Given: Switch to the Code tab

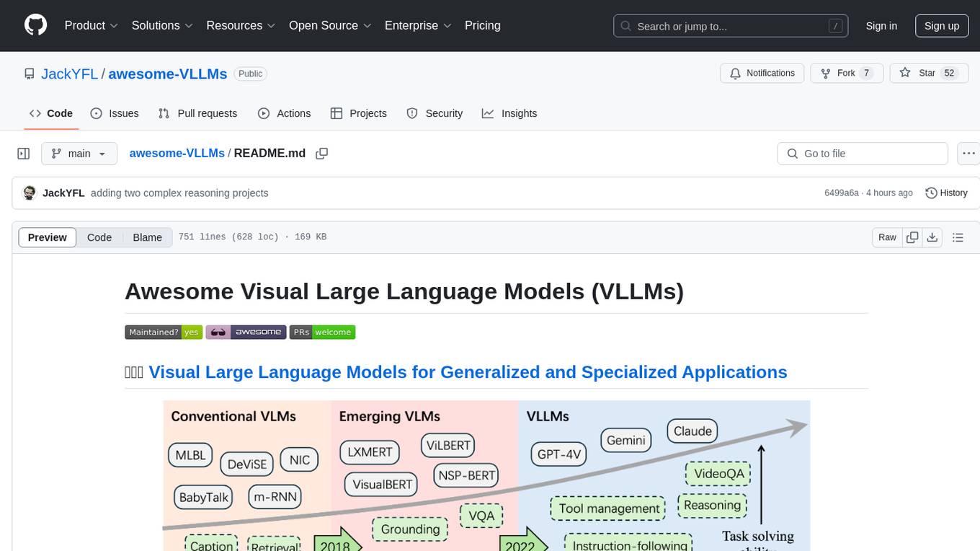Looking at the screenshot, I should click(x=51, y=113).
